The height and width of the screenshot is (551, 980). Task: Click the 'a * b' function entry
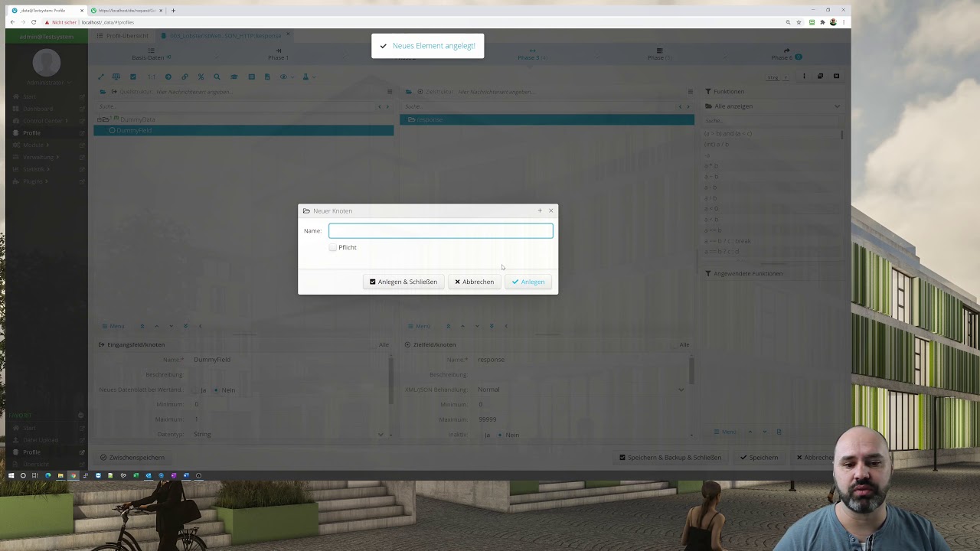point(711,166)
